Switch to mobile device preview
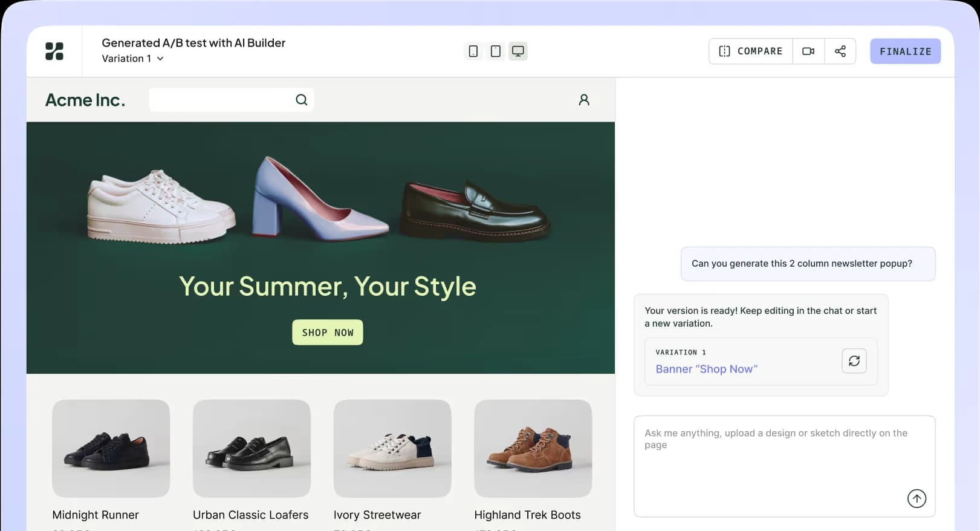The image size is (980, 531). pos(473,51)
